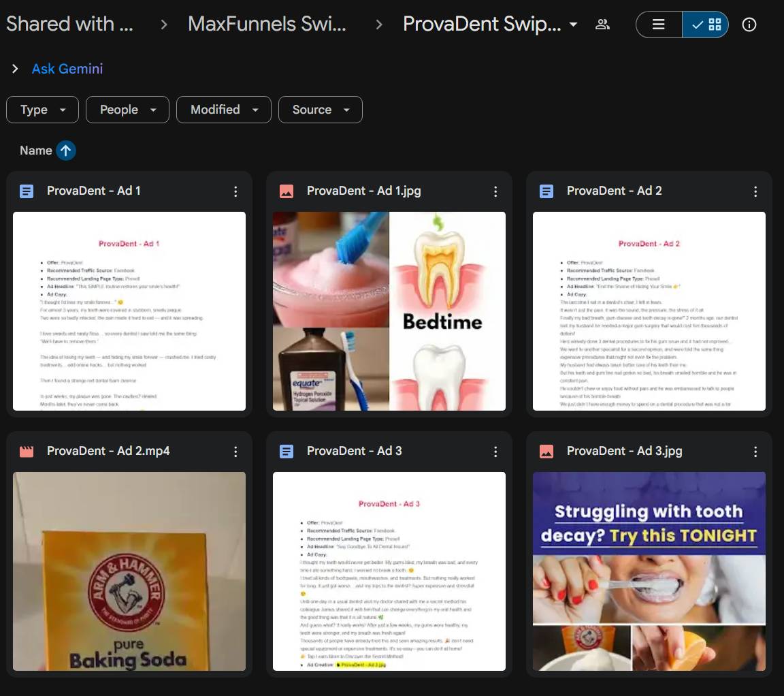Image resolution: width=784 pixels, height=696 pixels.
Task: Open more actions for ProvaDent - Ad 2.mp4
Action: (x=235, y=452)
